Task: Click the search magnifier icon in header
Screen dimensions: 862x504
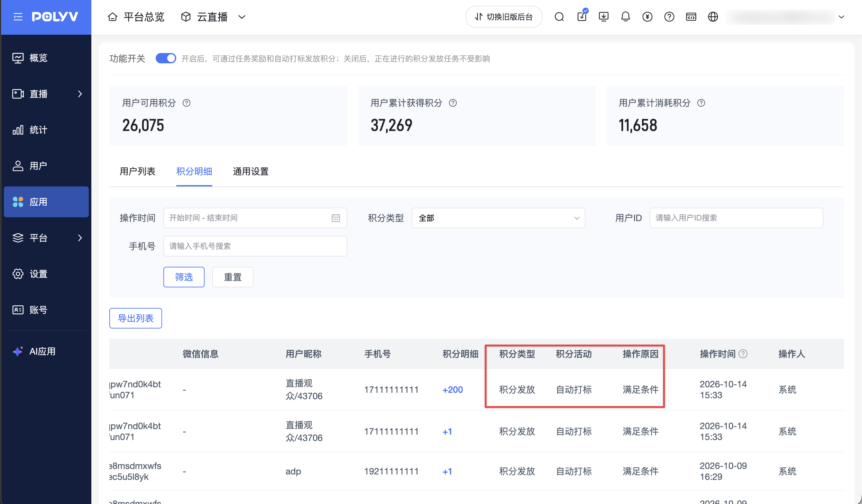Action: tap(559, 17)
